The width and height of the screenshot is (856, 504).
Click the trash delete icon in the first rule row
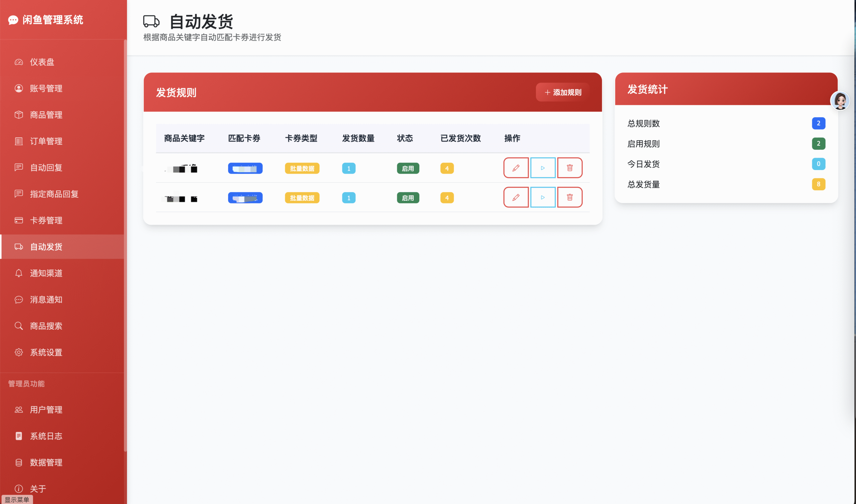[570, 168]
